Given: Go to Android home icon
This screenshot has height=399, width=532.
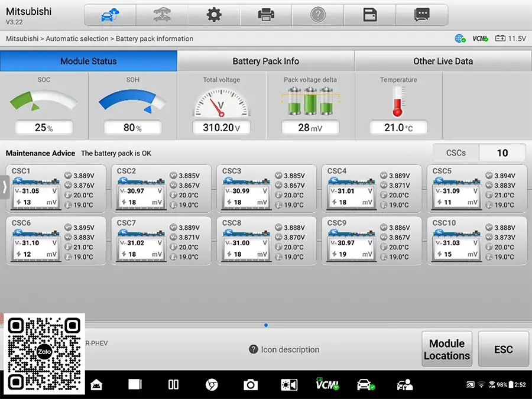Looking at the screenshot, I should tap(97, 385).
